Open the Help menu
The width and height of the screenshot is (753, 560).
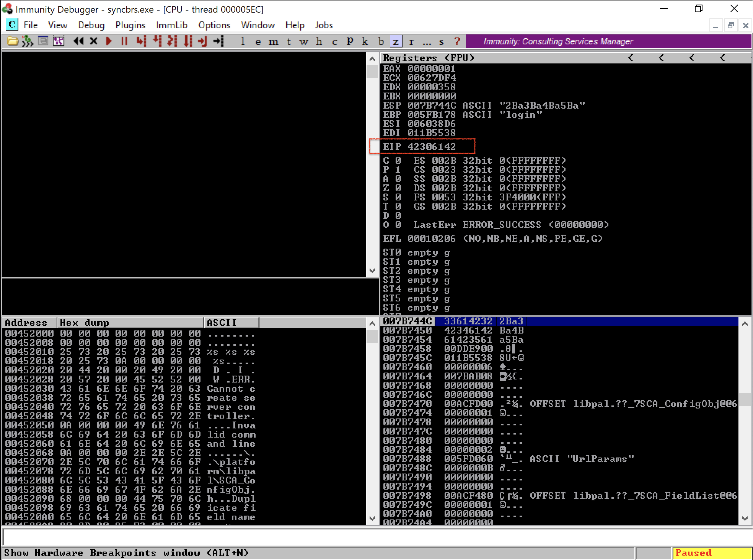295,25
